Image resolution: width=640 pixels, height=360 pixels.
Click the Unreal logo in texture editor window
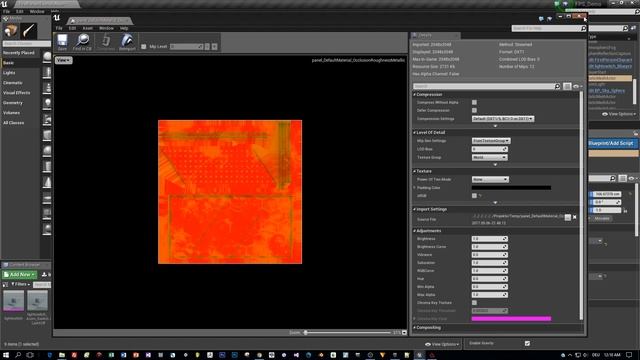pyautogui.click(x=57, y=18)
